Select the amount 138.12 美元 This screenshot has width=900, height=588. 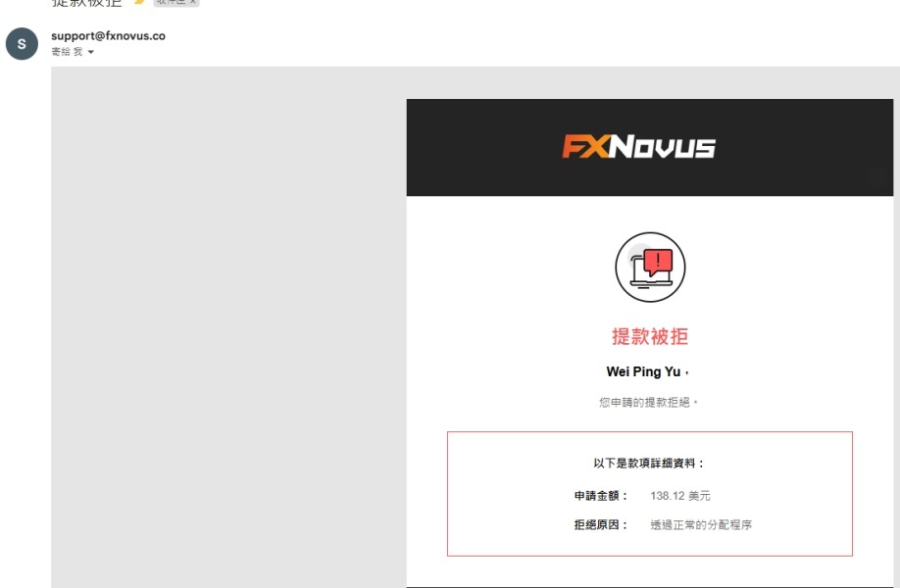[x=680, y=496]
